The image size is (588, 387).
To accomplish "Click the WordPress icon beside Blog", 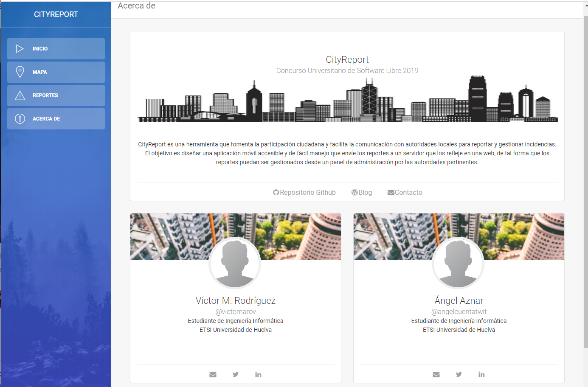I will pos(354,192).
